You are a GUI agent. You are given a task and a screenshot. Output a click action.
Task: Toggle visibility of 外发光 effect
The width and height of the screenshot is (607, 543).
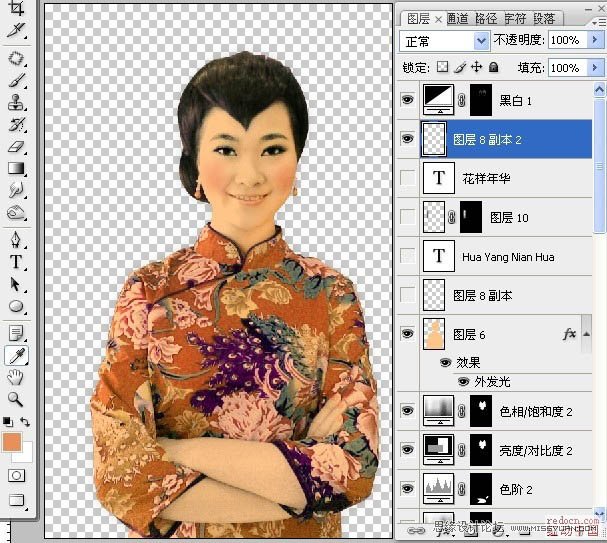[x=463, y=382]
